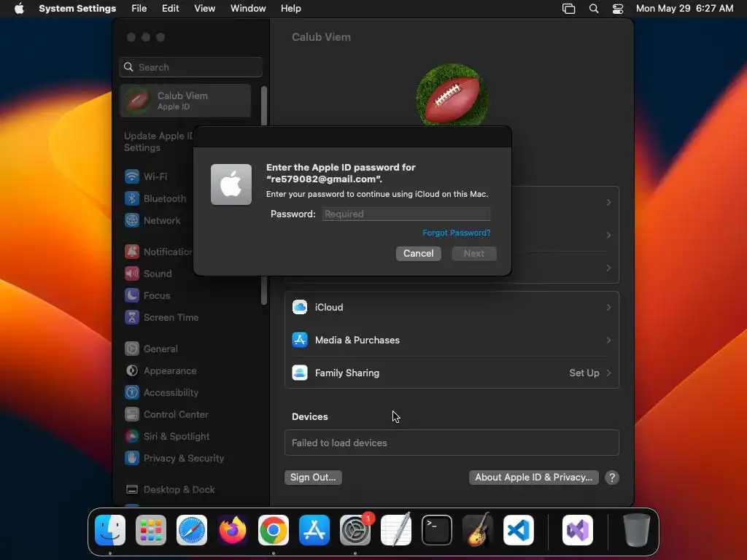Open Siri & Spotlight in the sidebar
This screenshot has height=560, width=747.
[167, 437]
